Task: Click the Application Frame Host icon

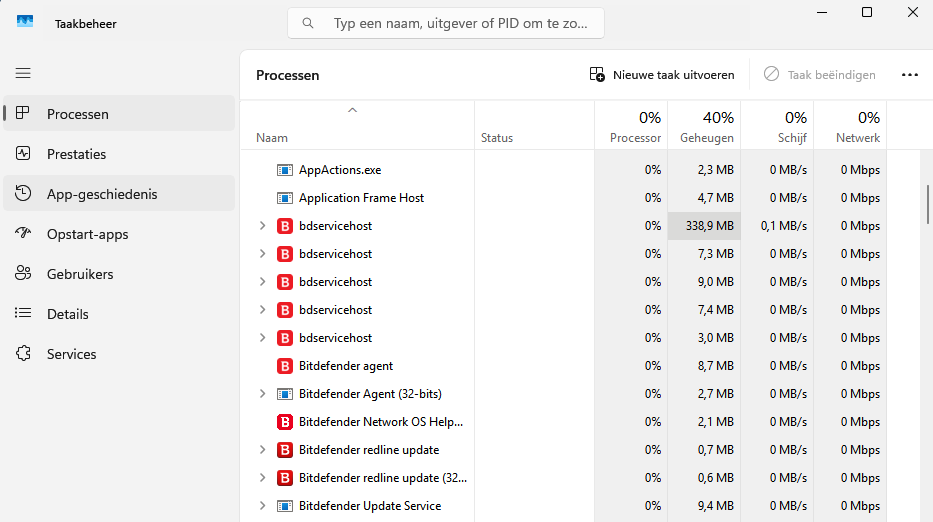Action: tap(285, 198)
